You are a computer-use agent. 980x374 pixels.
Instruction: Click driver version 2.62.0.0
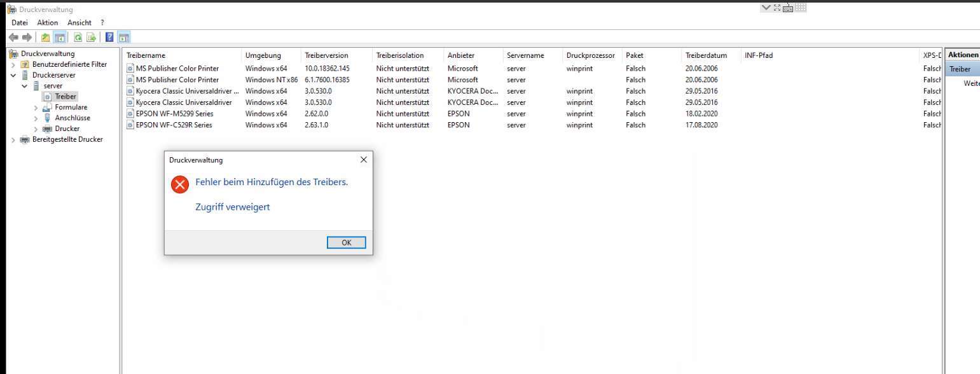click(x=317, y=114)
